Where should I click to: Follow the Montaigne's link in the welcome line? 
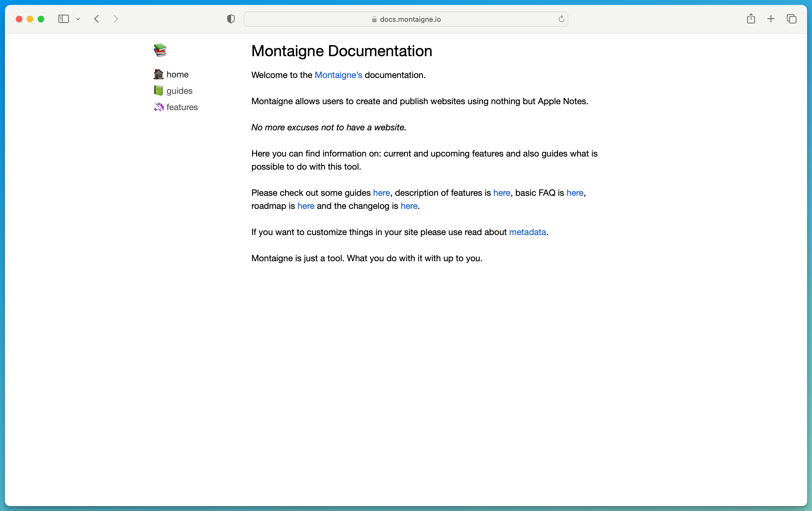pyautogui.click(x=338, y=75)
